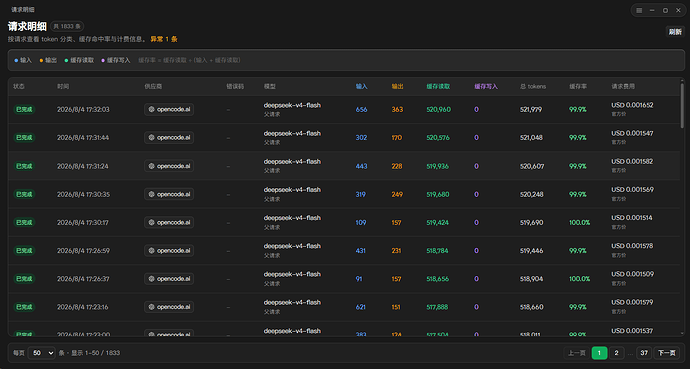Click opencode.ai provider chip in 17:26:37 row
Screen dimensions: 690x369
[169, 279]
